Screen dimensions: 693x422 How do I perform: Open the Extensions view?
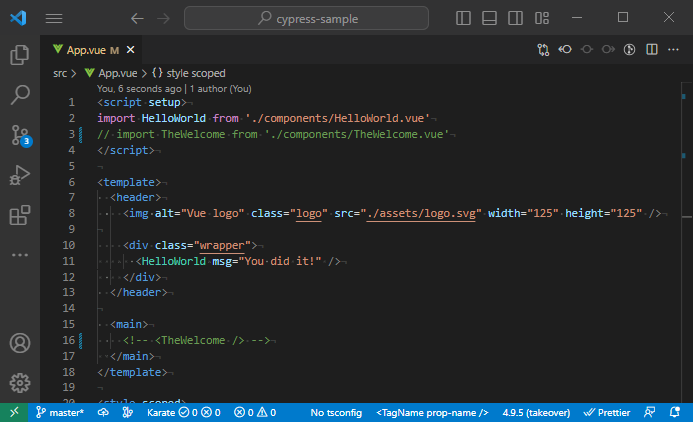pos(20,215)
